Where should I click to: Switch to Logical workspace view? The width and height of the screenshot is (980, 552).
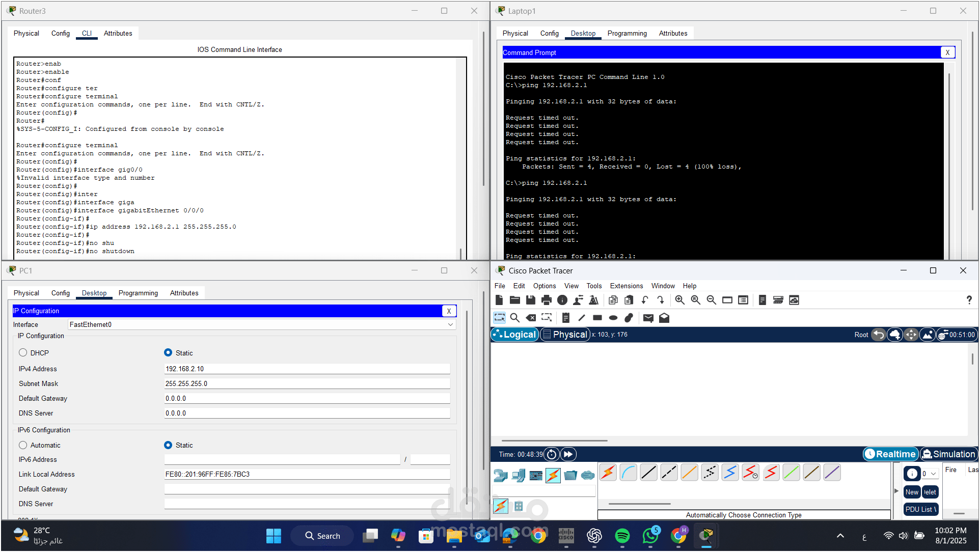coord(515,335)
